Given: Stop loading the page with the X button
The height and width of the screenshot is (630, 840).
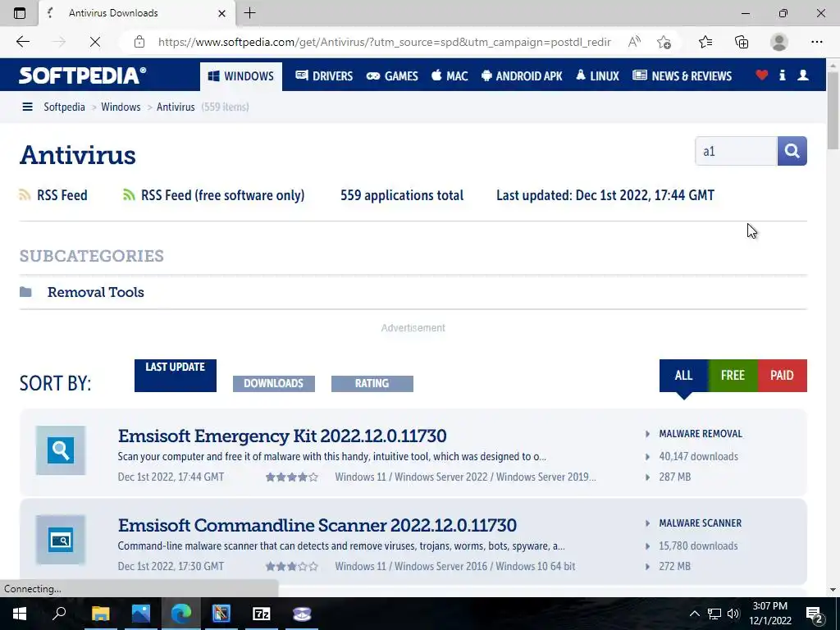Looking at the screenshot, I should pos(95,42).
